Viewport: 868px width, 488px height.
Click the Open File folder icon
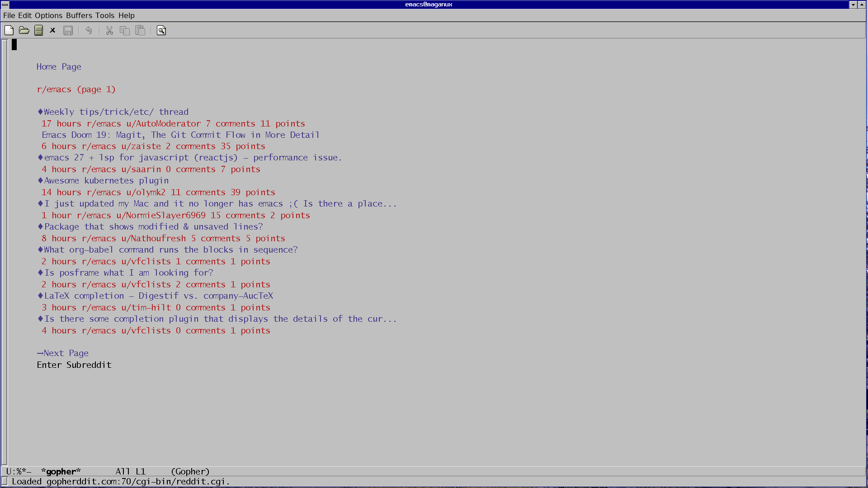coord(24,30)
